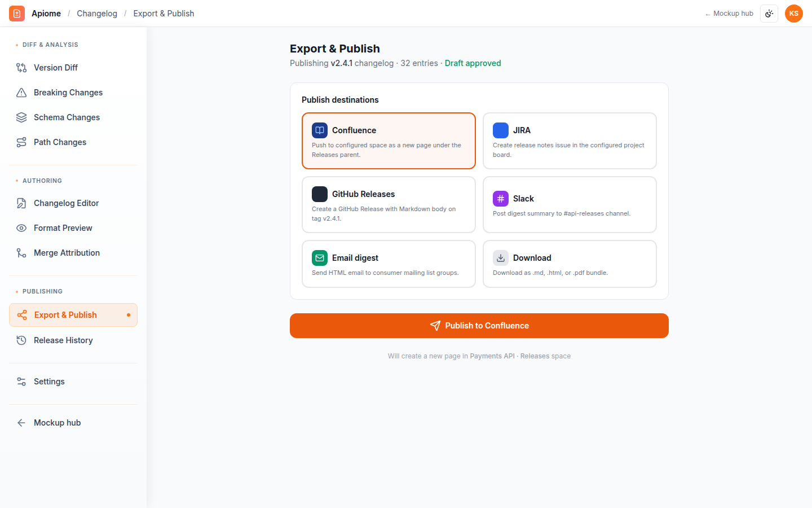Open Merge Attribution page
812x508 pixels.
(x=73, y=253)
